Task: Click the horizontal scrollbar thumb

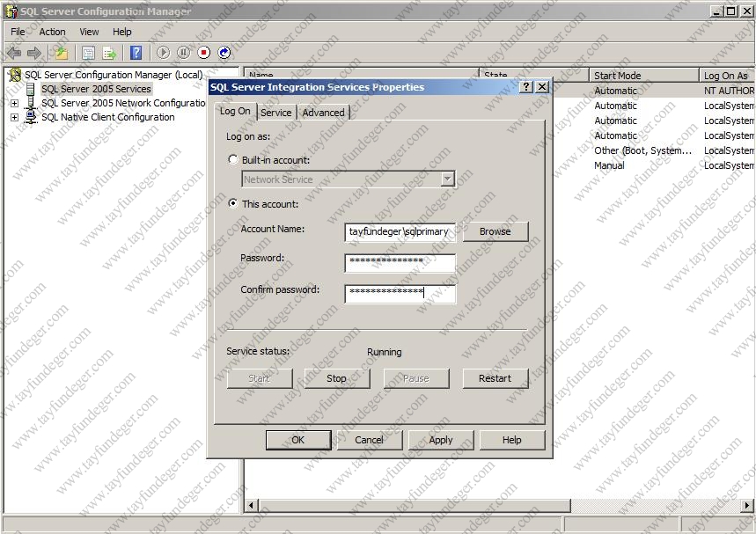Action: pos(414,506)
